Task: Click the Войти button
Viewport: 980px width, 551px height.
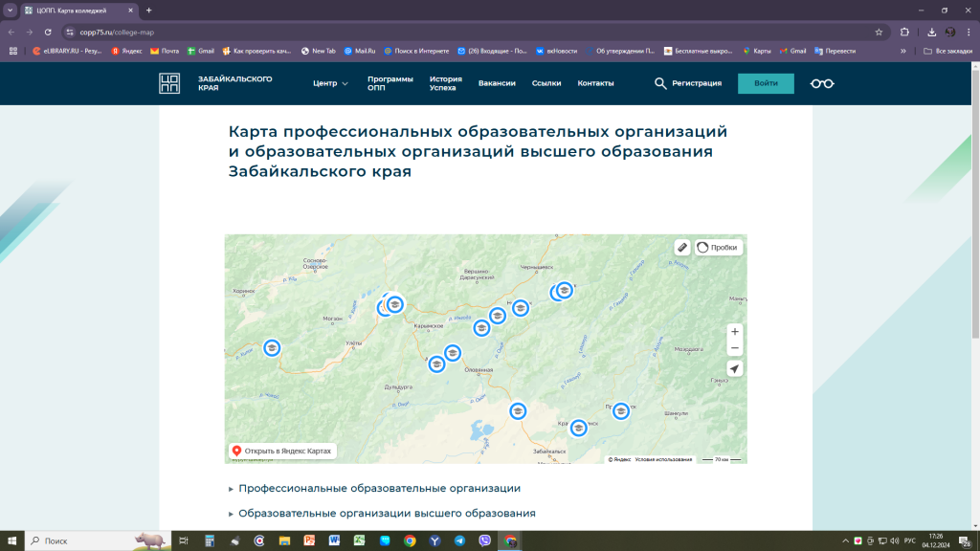Action: 766,83
